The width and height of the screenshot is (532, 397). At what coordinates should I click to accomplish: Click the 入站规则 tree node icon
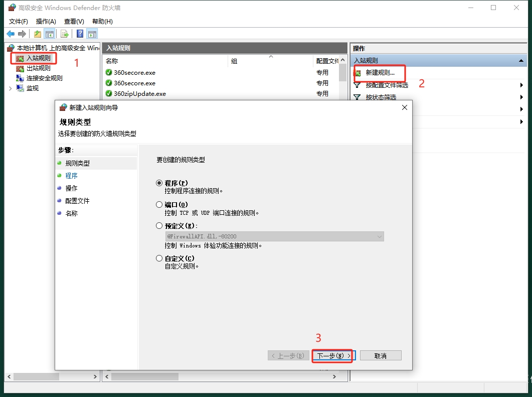(20, 58)
